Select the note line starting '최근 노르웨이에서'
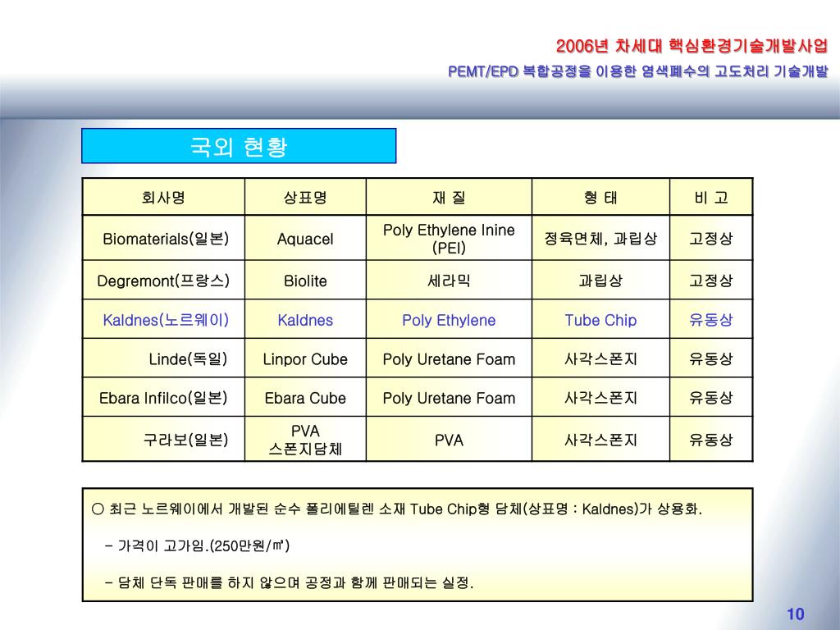Image resolution: width=840 pixels, height=630 pixels. 397,509
